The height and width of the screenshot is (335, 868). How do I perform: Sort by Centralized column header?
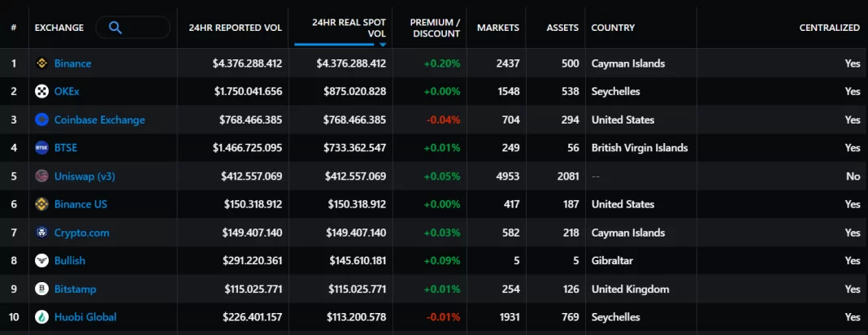(x=829, y=28)
